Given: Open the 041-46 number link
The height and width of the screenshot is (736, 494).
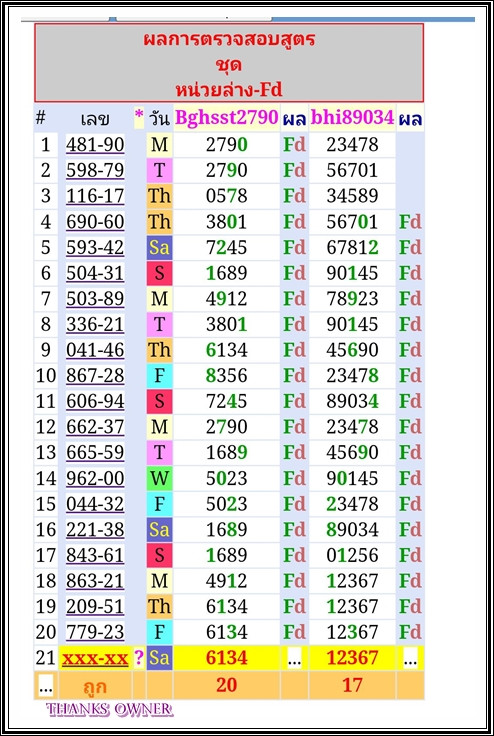Looking at the screenshot, I should coord(95,350).
